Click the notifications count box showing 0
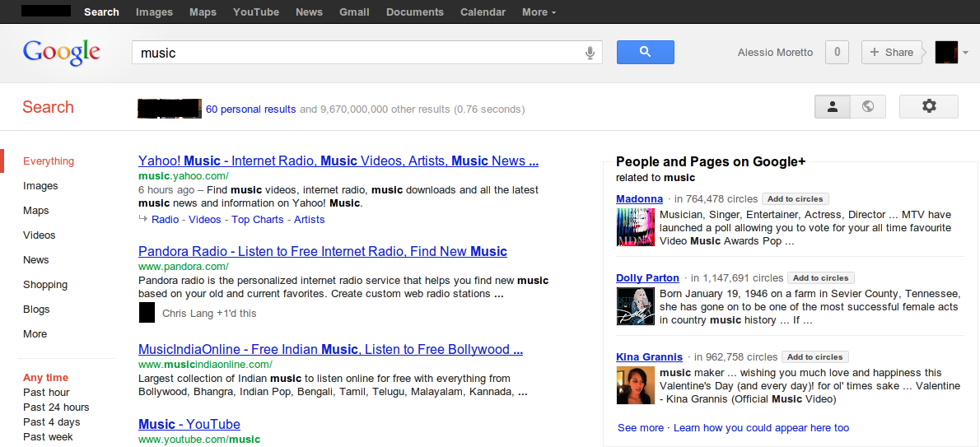 pyautogui.click(x=837, y=52)
